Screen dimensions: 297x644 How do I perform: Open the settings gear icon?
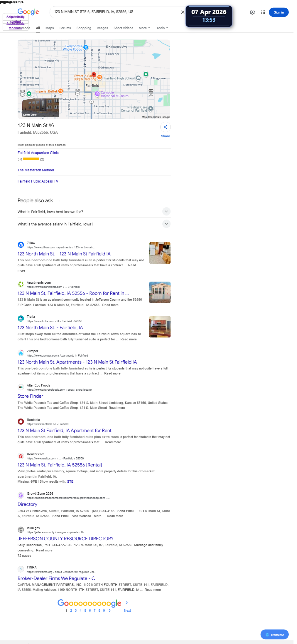coord(252,12)
